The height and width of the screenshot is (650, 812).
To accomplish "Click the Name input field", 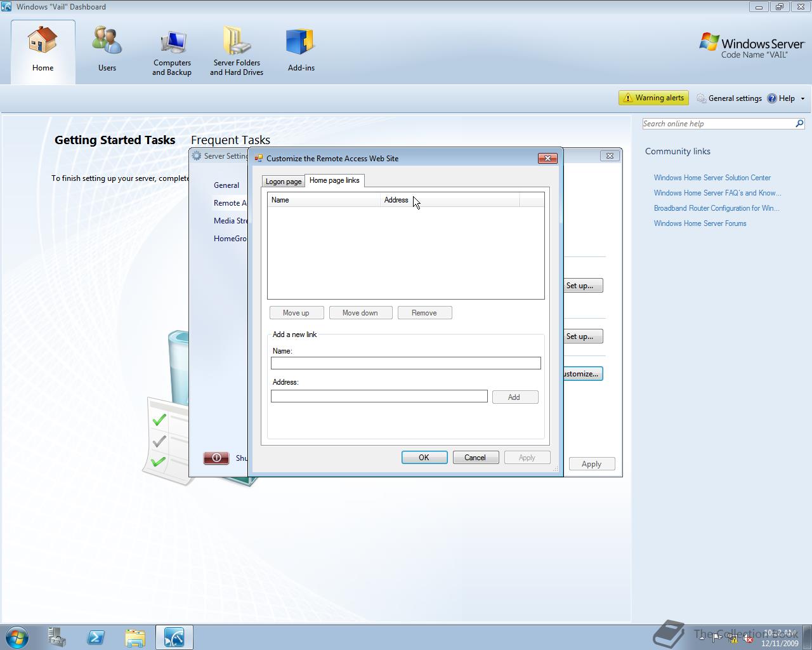I will point(406,363).
